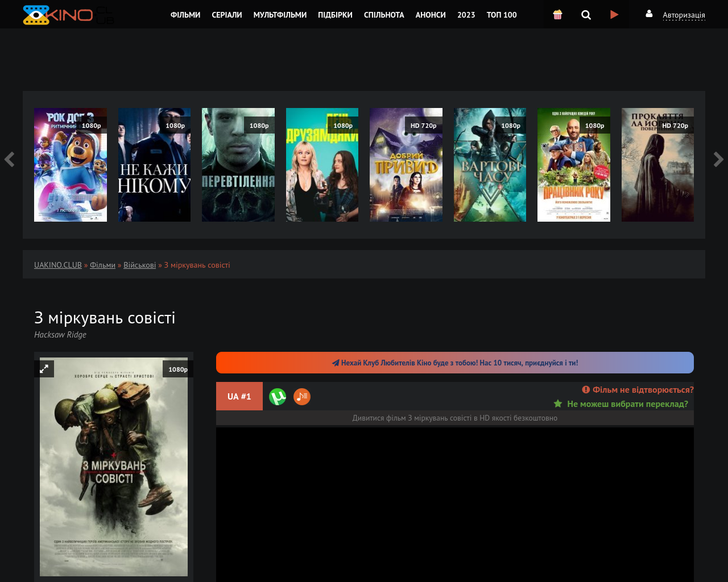Open the 'Друзямдяки' movie poster
This screenshot has width=728, height=582.
[x=322, y=165]
